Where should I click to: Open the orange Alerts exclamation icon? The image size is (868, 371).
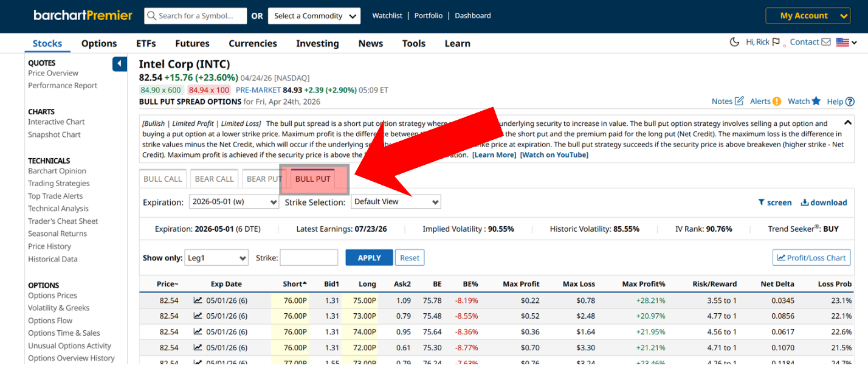(776, 102)
